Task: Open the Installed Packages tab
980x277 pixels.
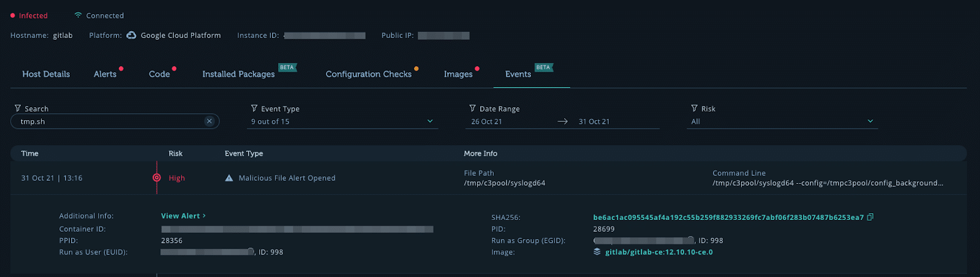Action: click(239, 74)
